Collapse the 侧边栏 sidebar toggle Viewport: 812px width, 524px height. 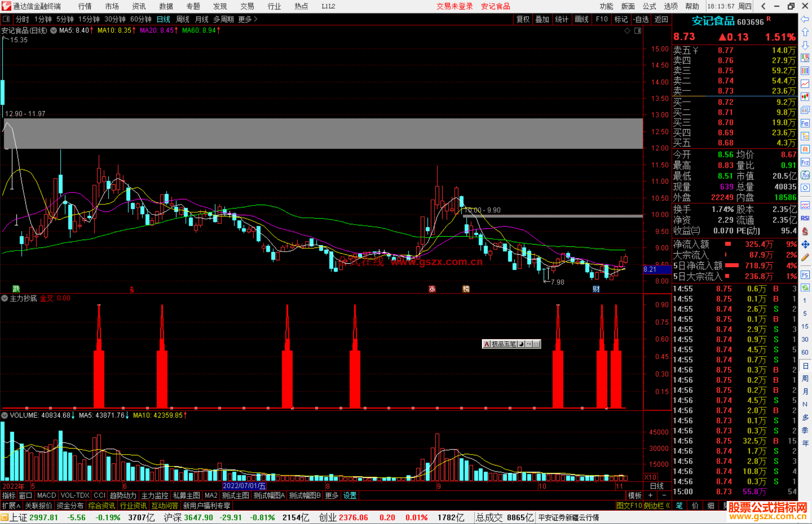(x=657, y=506)
